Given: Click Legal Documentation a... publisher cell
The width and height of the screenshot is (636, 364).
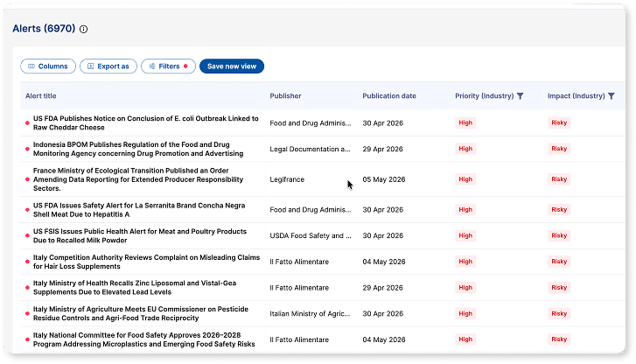Looking at the screenshot, I should coord(311,149).
